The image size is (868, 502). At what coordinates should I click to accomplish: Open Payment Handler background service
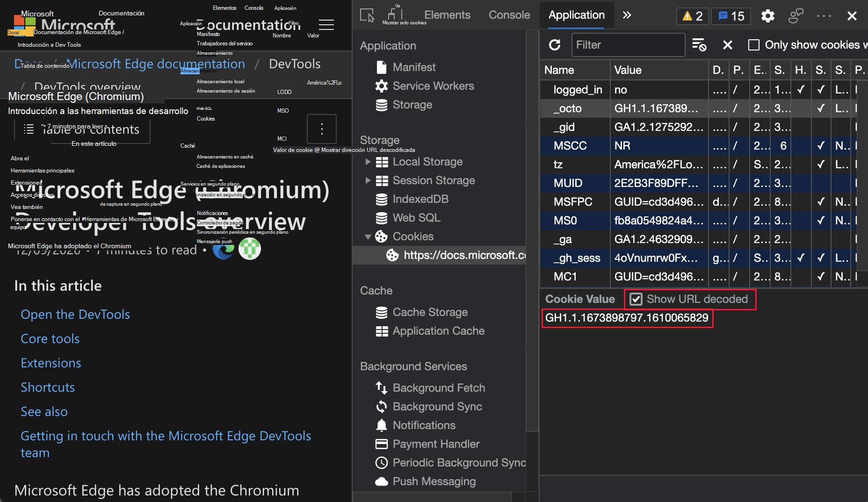pos(436,444)
